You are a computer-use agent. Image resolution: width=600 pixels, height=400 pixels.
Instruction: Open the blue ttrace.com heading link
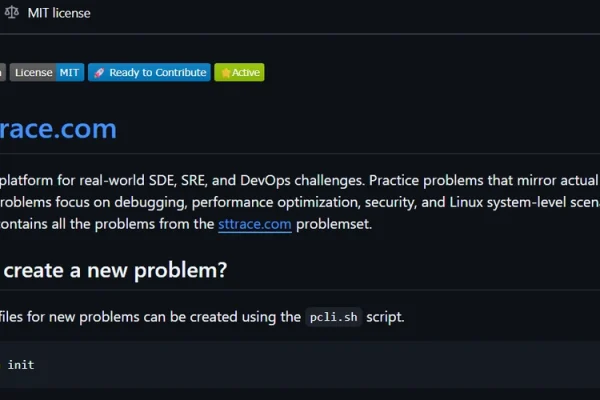(58, 129)
